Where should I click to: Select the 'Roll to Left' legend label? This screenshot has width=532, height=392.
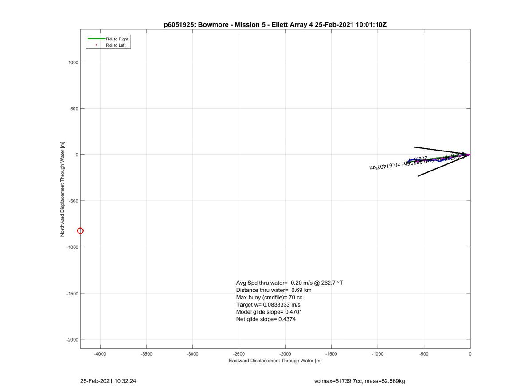click(x=116, y=45)
